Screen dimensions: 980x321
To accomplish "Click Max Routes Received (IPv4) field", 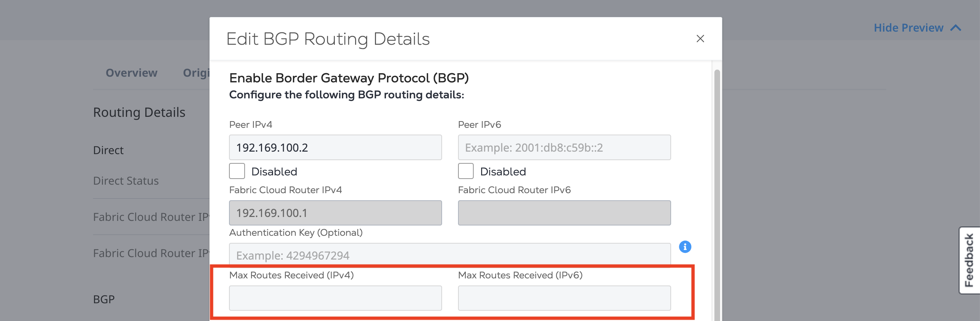I will coord(335,298).
